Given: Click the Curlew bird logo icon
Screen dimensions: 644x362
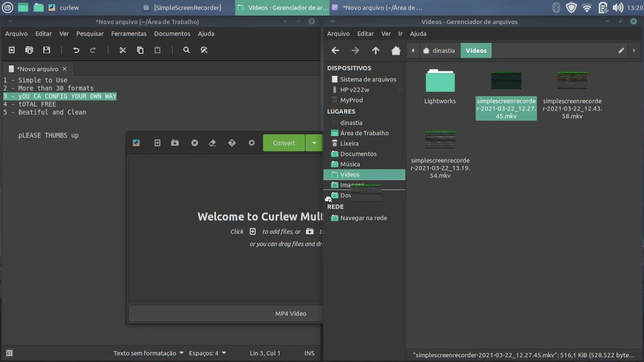Looking at the screenshot, I should (x=136, y=143).
